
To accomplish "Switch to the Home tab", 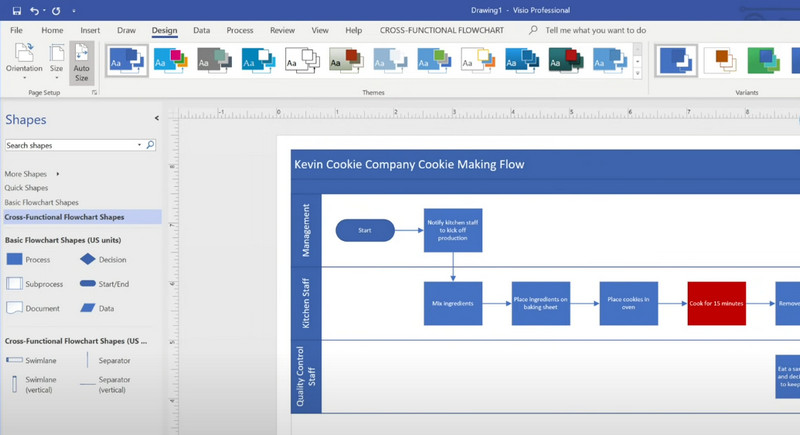I will 53,30.
